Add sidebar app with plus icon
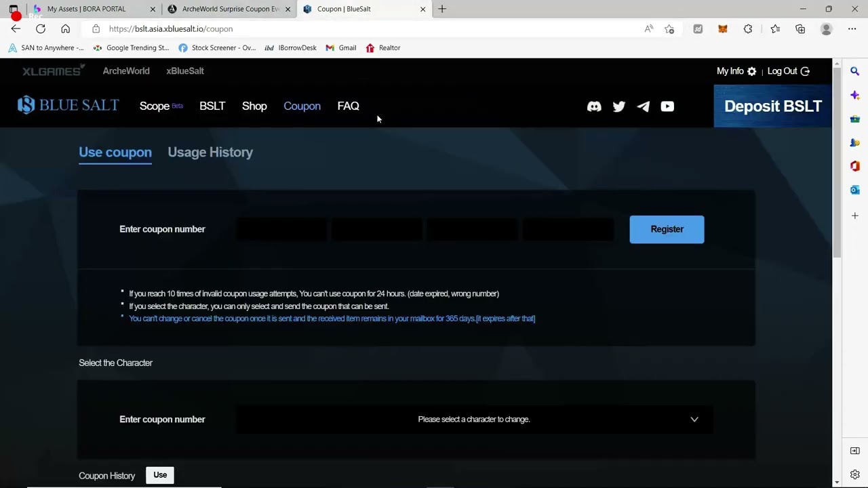Screen dimensions: 868x488 855,216
